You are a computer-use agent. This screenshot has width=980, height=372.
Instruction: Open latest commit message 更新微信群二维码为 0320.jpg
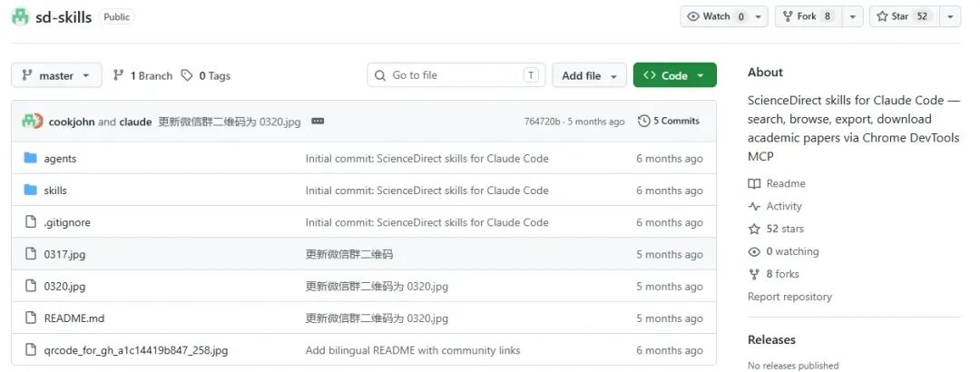pyautogui.click(x=230, y=122)
